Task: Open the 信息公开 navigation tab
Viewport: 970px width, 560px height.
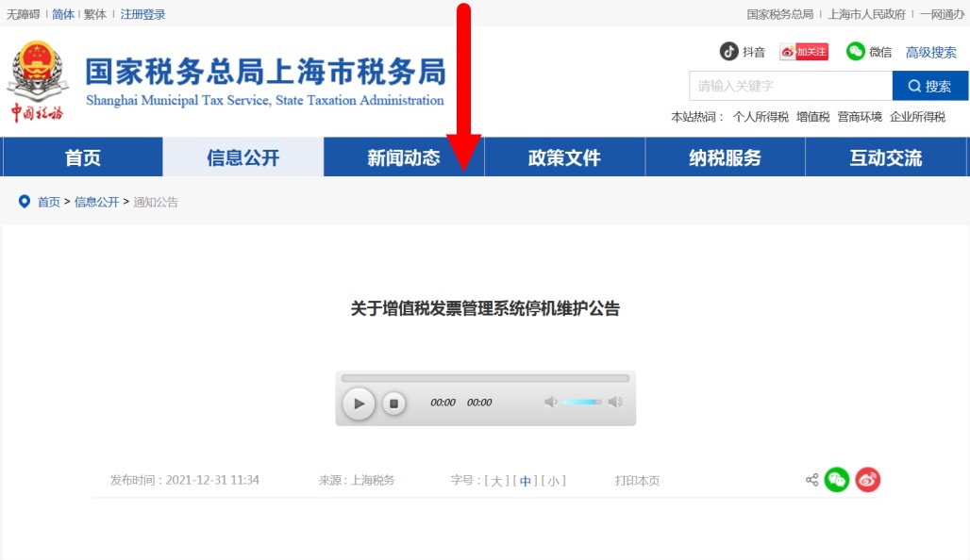Action: point(243,157)
